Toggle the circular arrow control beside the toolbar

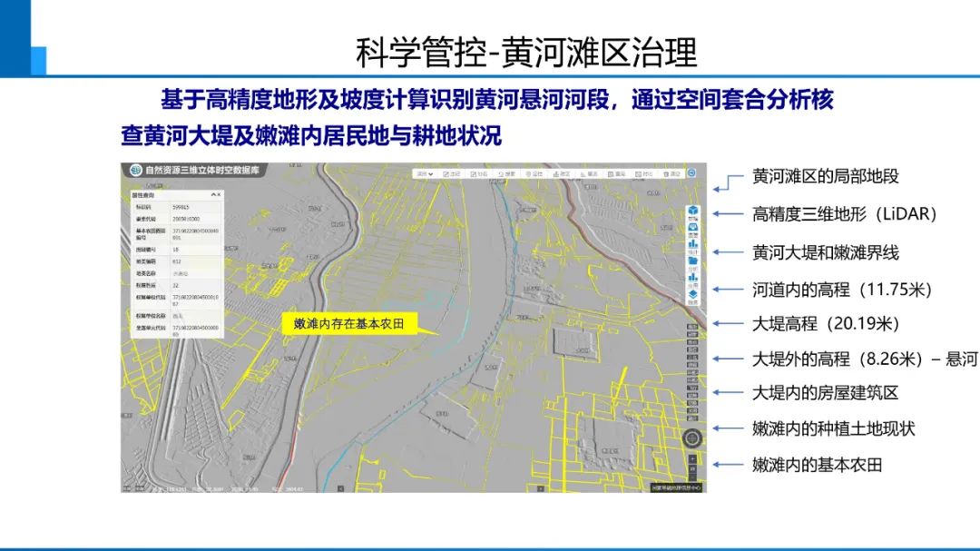pyautogui.click(x=693, y=174)
